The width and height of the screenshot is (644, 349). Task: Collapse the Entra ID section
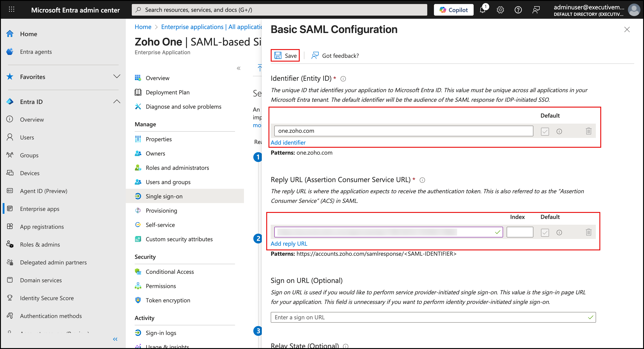point(116,102)
